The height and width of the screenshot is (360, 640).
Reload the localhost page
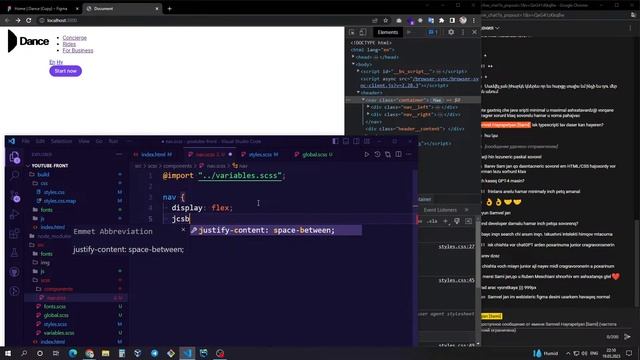tap(29, 20)
